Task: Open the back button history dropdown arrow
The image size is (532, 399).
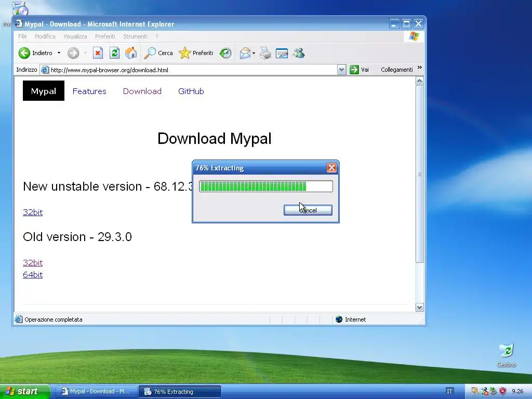Action: coord(59,53)
